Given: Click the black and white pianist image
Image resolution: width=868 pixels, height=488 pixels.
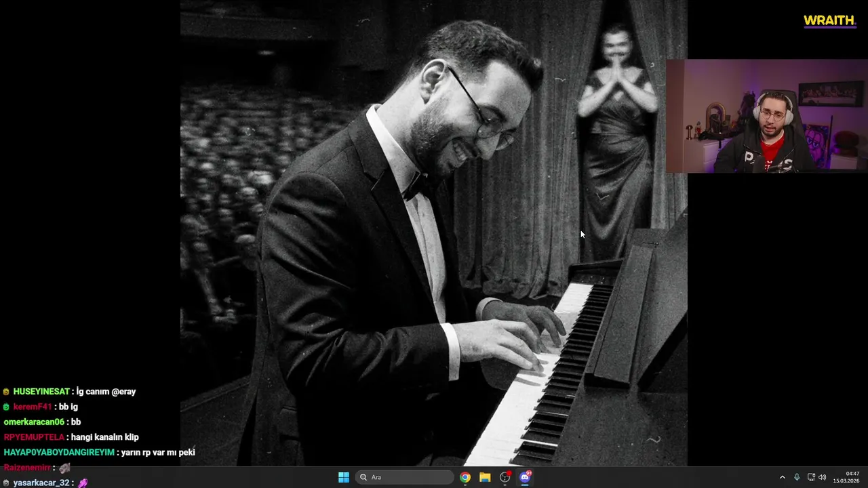Looking at the screenshot, I should (x=433, y=233).
